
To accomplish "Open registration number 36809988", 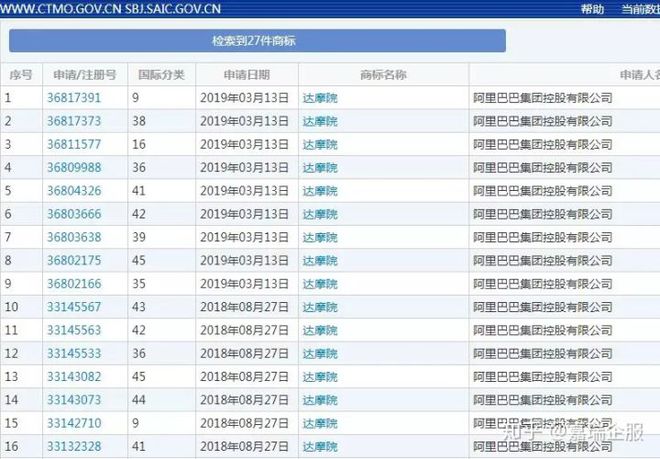I will (74, 167).
